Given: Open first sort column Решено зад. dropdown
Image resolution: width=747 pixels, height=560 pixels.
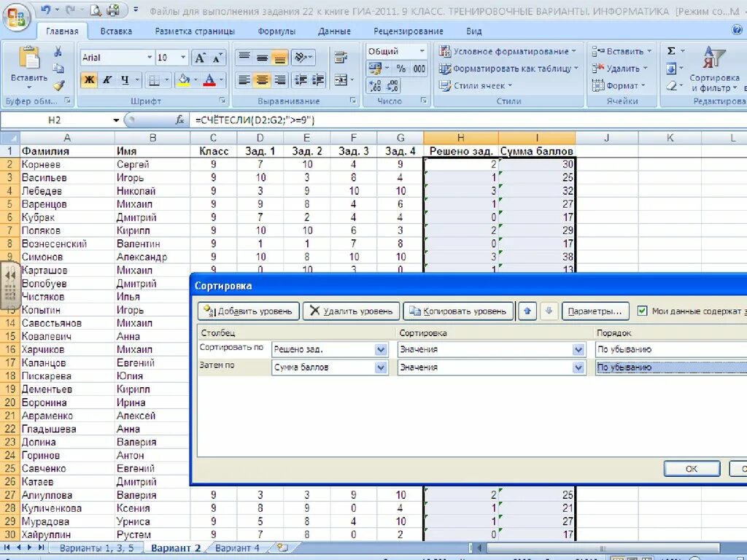Looking at the screenshot, I should click(381, 350).
